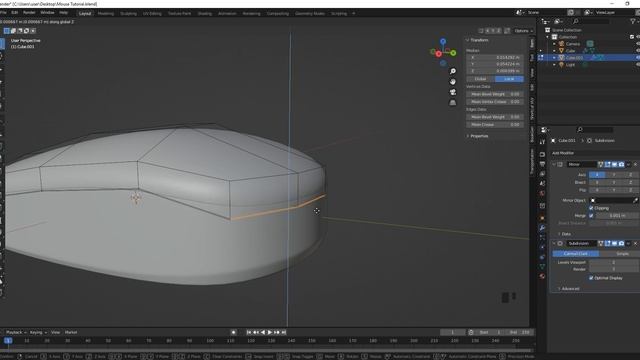Open the Modifiers wrench tab in Properties

(542, 228)
